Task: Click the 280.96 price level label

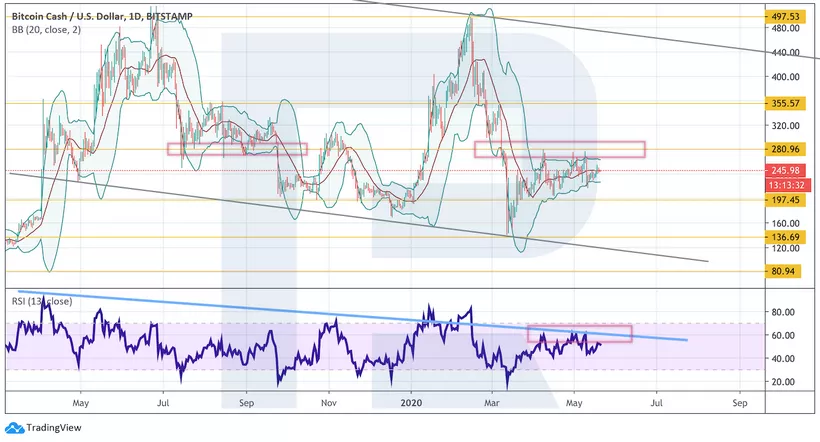Action: point(783,149)
